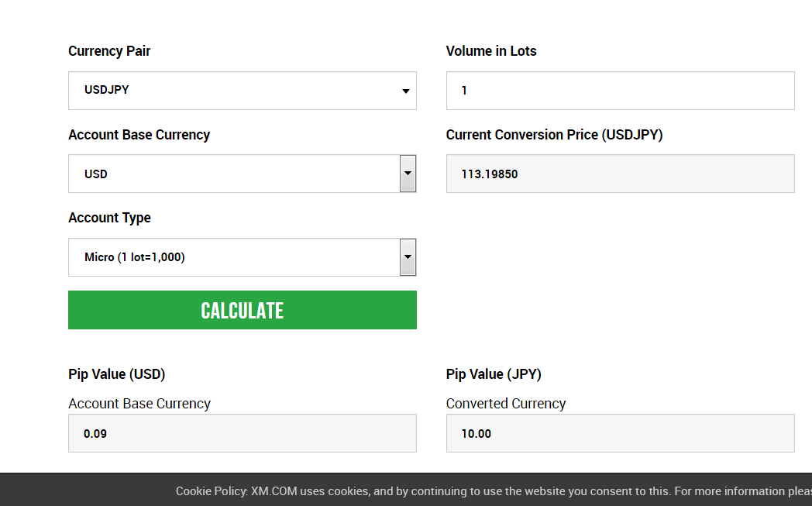The height and width of the screenshot is (506, 812).
Task: Click the "Currency Pair" label
Action: pos(109,51)
